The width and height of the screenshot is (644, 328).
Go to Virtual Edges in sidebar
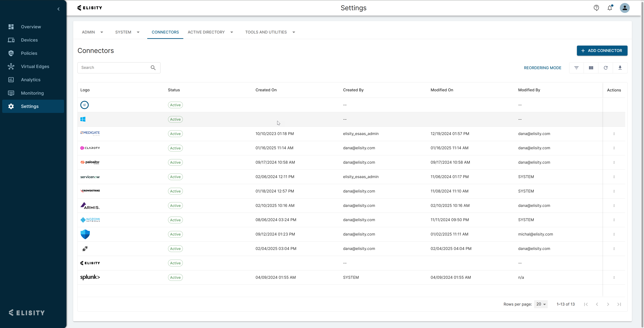coord(35,67)
